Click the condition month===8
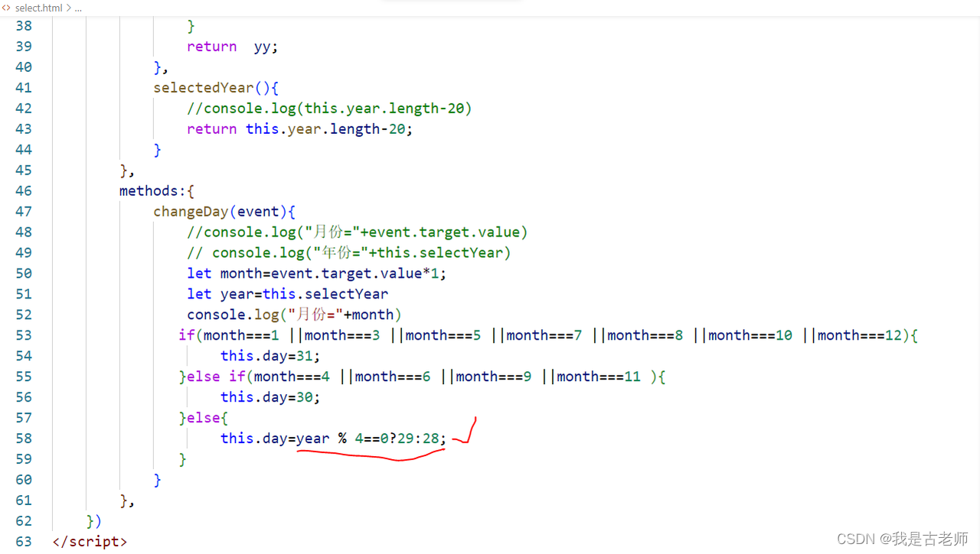Image resolution: width=980 pixels, height=554 pixels. click(x=645, y=335)
